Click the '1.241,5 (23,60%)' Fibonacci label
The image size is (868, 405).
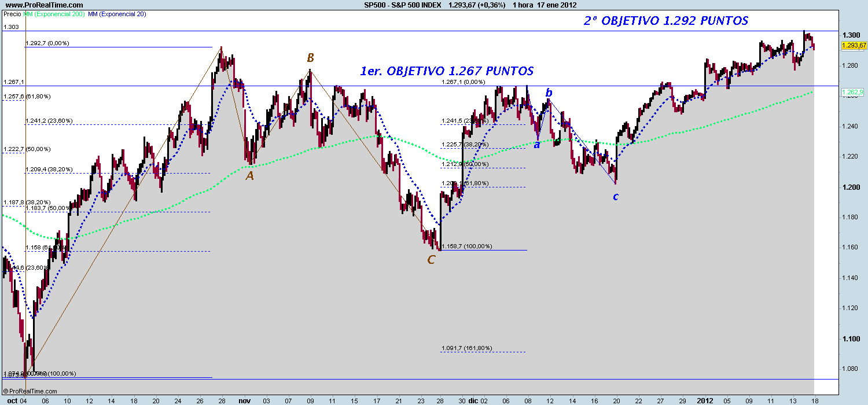[464, 121]
